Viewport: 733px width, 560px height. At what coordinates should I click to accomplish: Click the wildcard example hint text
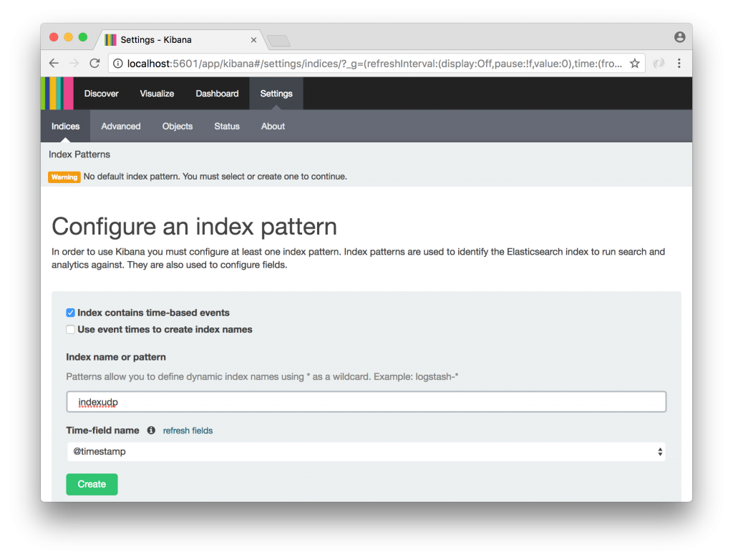(x=262, y=377)
